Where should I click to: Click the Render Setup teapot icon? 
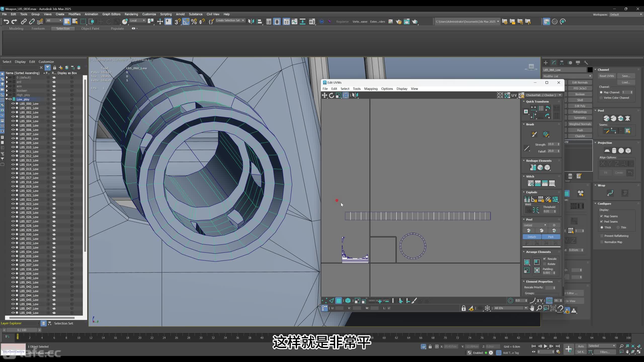pos(398,22)
